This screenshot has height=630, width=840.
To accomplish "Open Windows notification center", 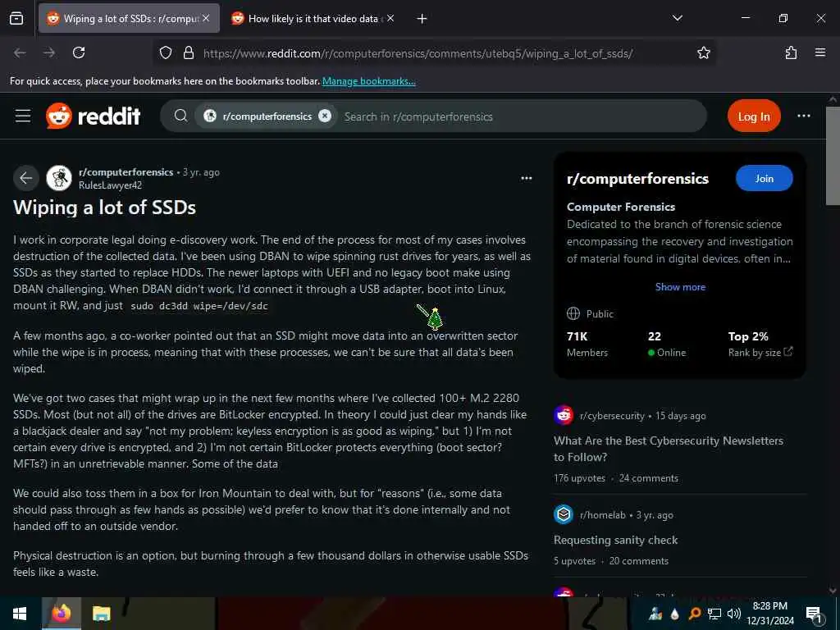I will click(815, 614).
